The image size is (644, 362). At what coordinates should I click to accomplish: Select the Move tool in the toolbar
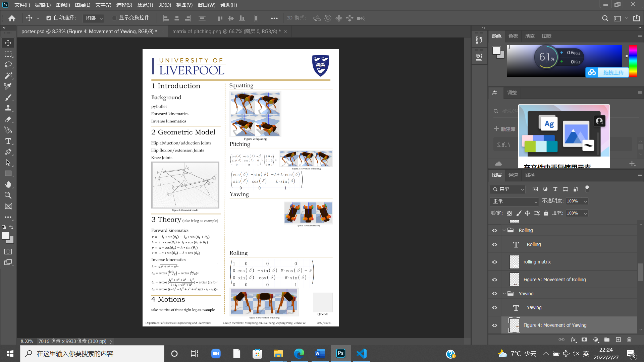click(8, 43)
